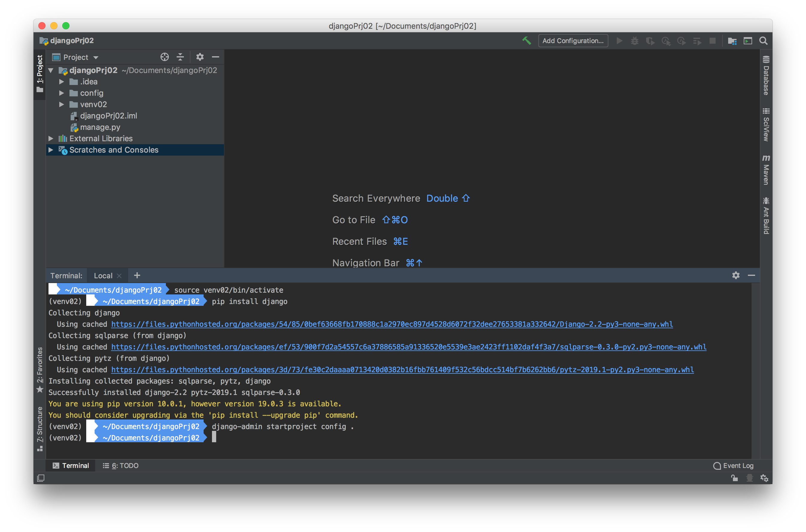Open the pytz-2019.1 wheel link
Screen dimensions: 806x532
pyautogui.click(x=402, y=370)
